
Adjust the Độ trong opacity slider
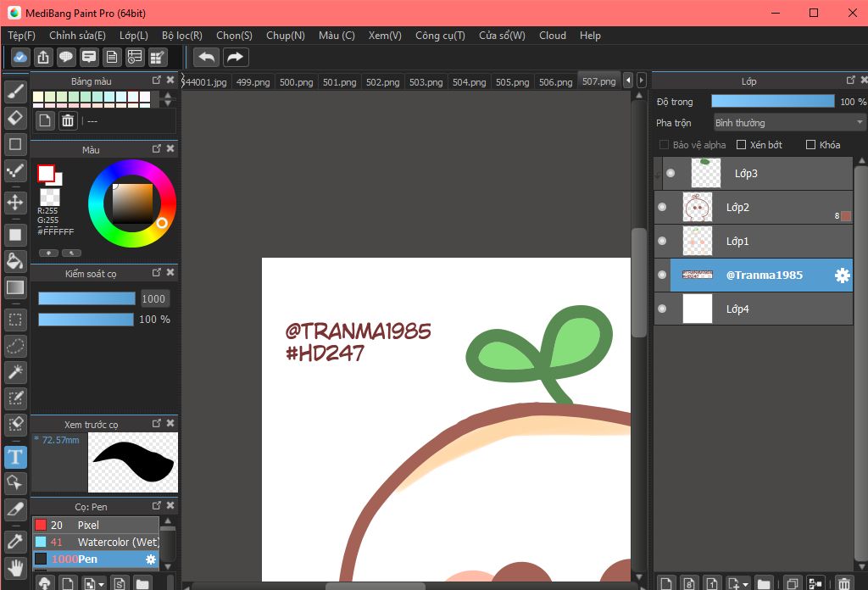(772, 102)
